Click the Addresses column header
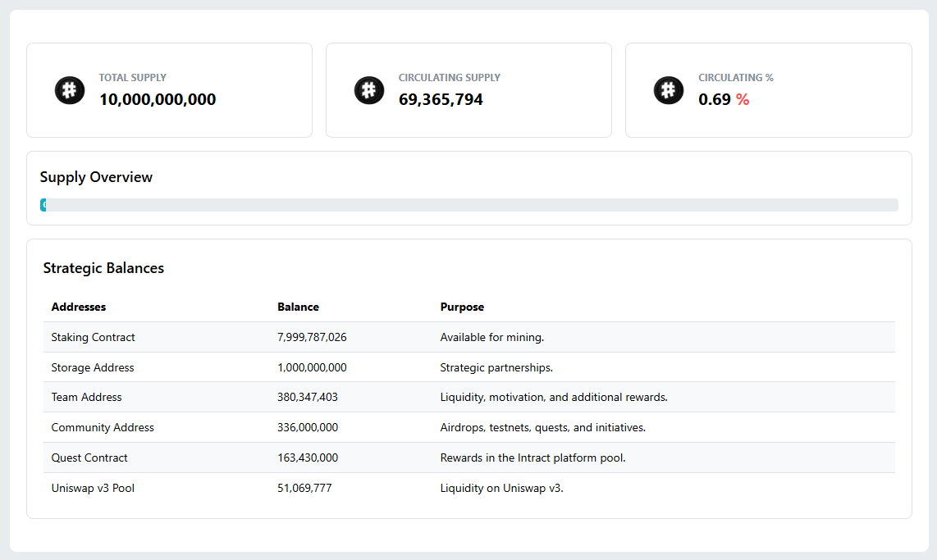The width and height of the screenshot is (937, 560). 78,307
